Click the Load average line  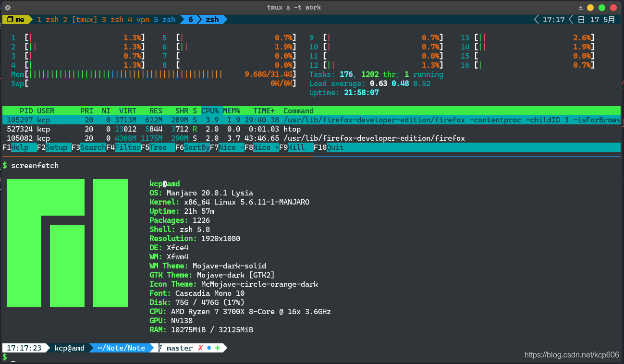[x=370, y=84]
